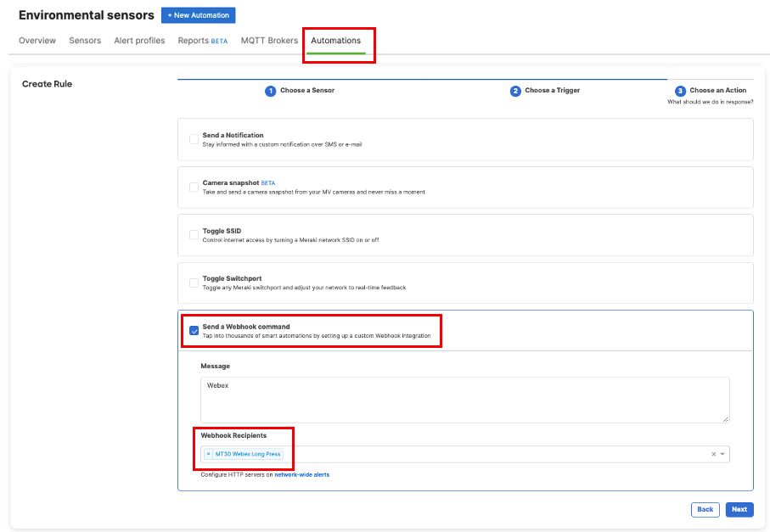Open the Alert profiles tab
Image resolution: width=770 pixels, height=532 pixels.
pyautogui.click(x=139, y=41)
